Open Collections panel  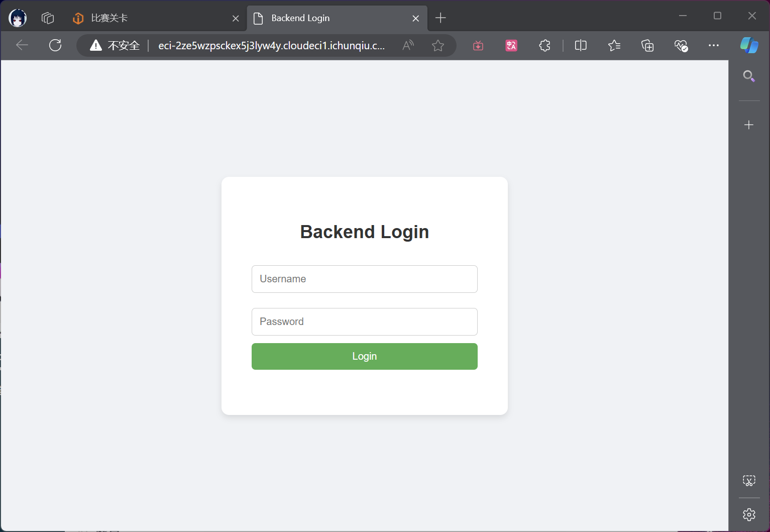tap(647, 46)
